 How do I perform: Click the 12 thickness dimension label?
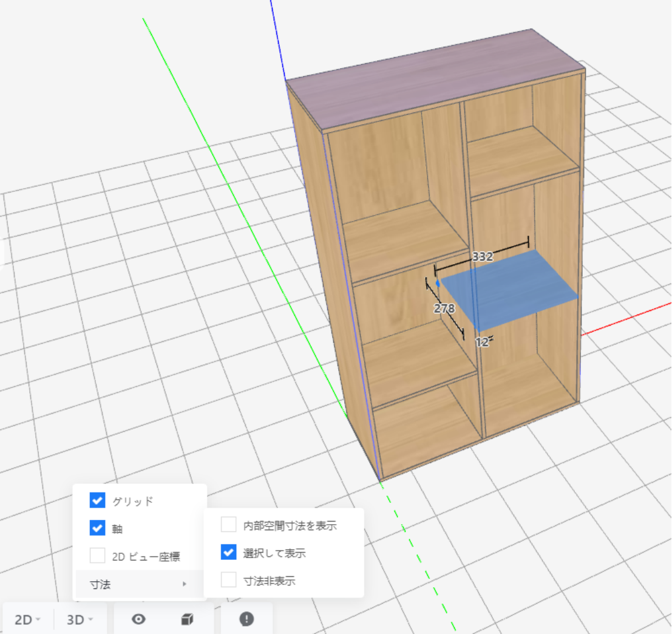pos(482,342)
